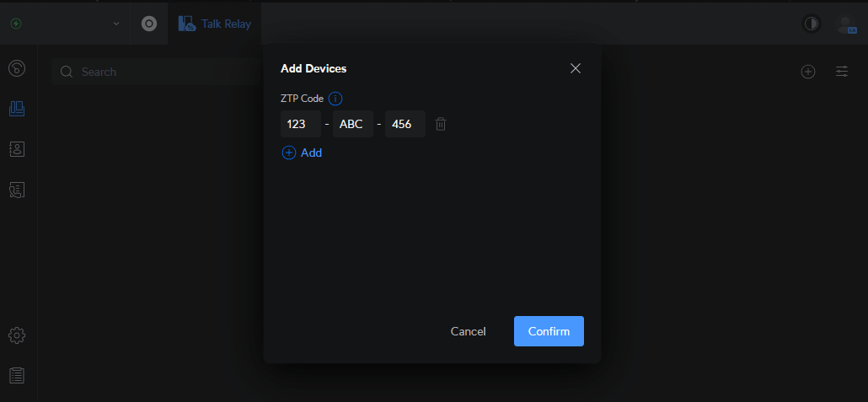Click the ZTP code field containing ABC

pos(353,124)
